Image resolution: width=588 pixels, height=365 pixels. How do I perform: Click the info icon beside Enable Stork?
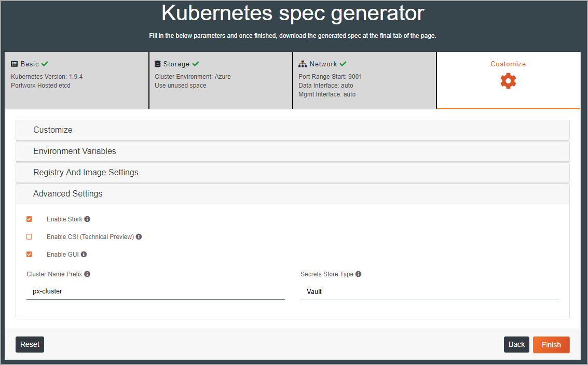click(x=87, y=219)
